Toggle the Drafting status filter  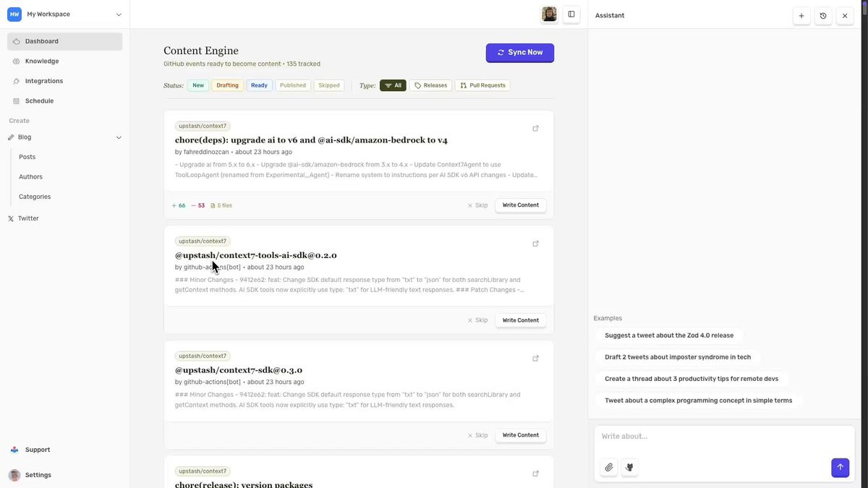(227, 85)
